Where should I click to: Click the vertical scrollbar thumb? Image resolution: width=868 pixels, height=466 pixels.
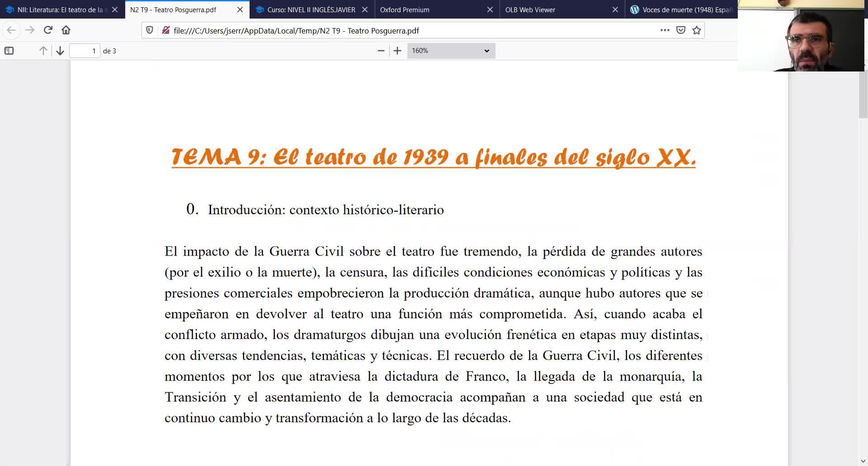pyautogui.click(x=863, y=94)
